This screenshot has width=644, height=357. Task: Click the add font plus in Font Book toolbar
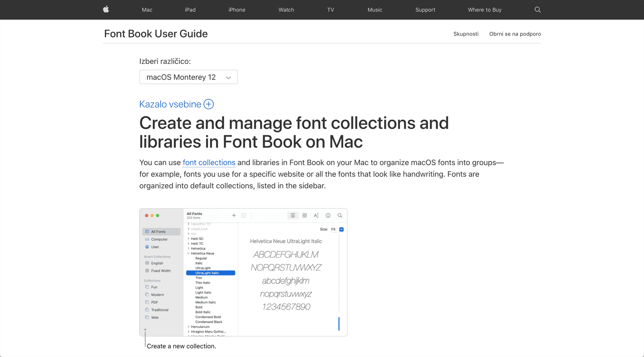[x=234, y=215]
